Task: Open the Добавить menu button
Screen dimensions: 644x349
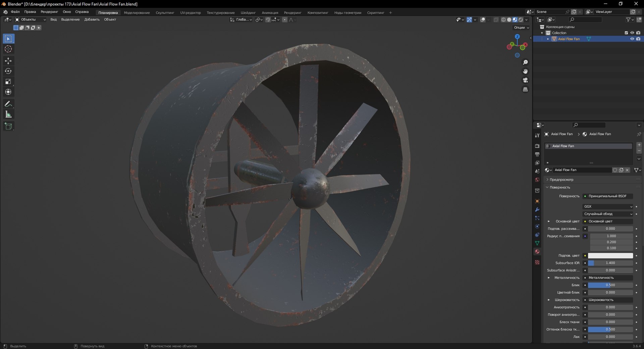Action: tap(92, 19)
